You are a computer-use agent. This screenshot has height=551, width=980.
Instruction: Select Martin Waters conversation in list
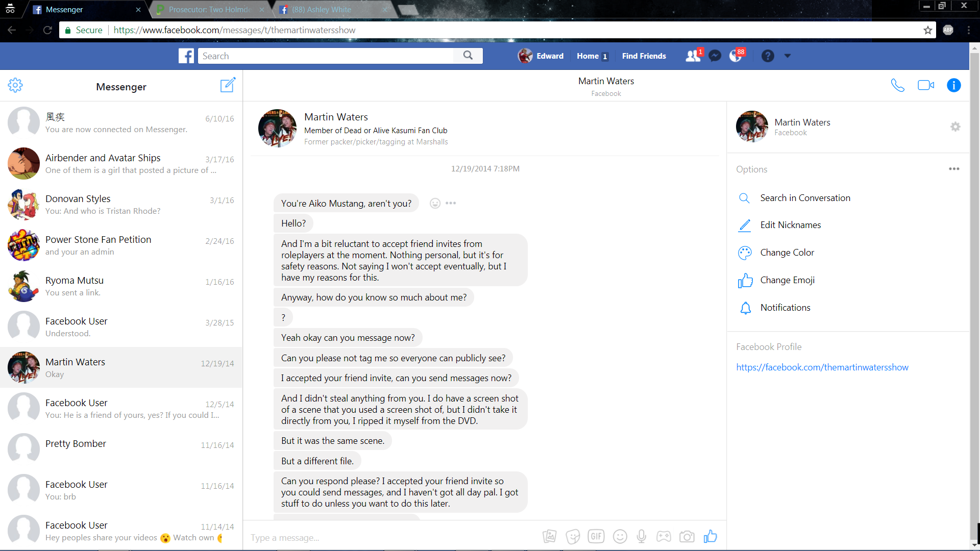(x=121, y=368)
